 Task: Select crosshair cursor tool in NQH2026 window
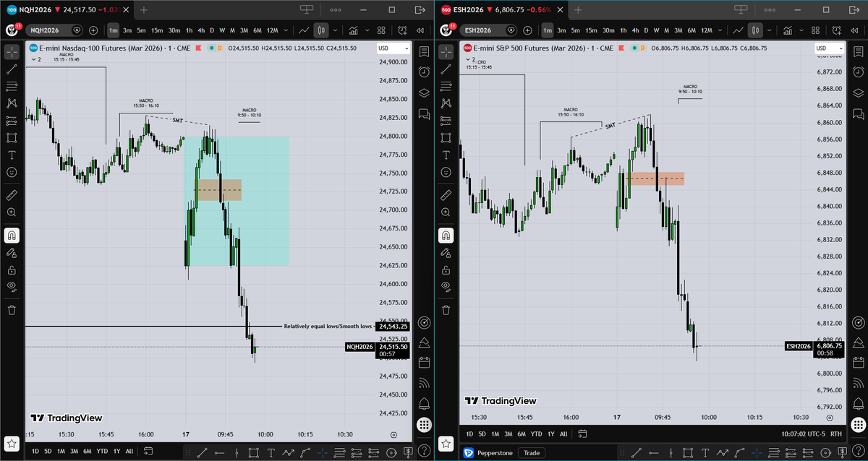pyautogui.click(x=12, y=52)
